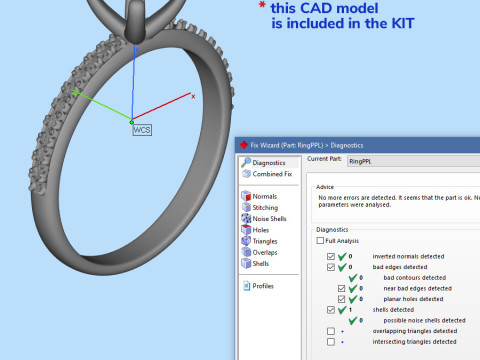Click green checkmark beside possible noise shells
Screen dimensions: 480x360
[353, 320]
